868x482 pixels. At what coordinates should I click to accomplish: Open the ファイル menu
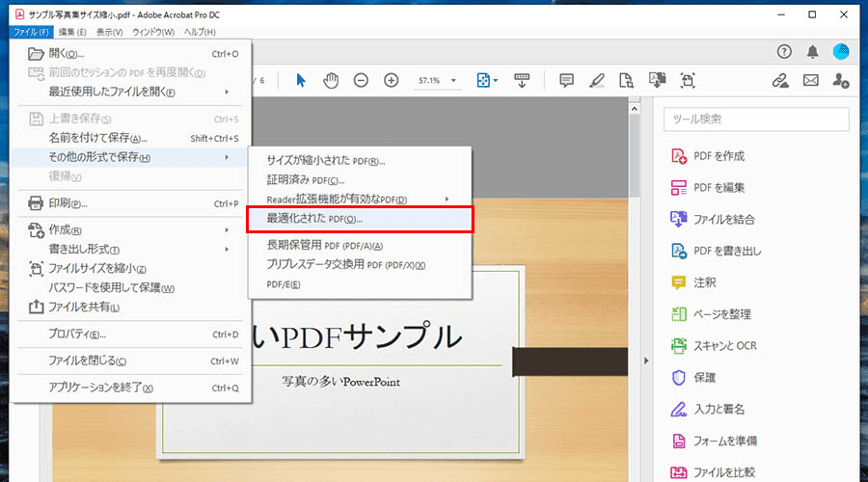(31, 32)
